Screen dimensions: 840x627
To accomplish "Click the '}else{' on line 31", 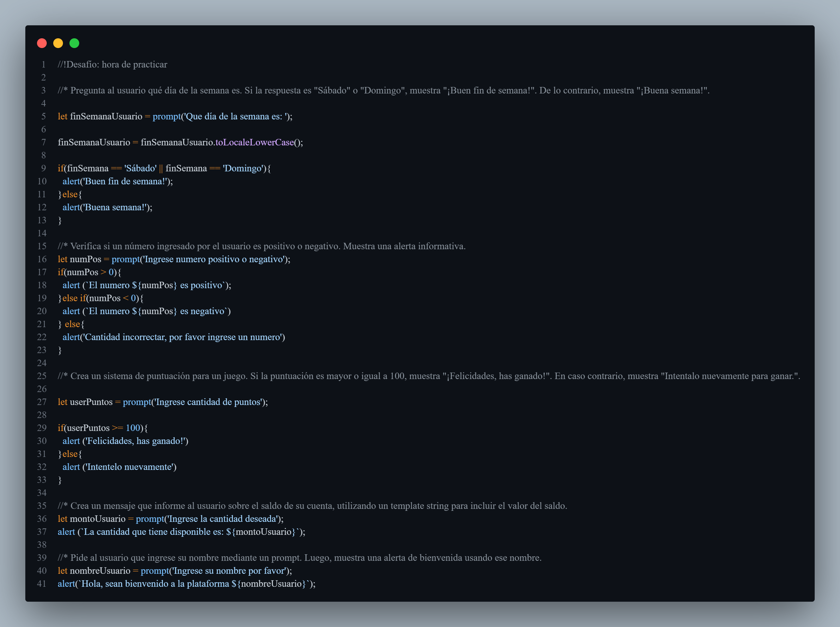I will pyautogui.click(x=70, y=454).
